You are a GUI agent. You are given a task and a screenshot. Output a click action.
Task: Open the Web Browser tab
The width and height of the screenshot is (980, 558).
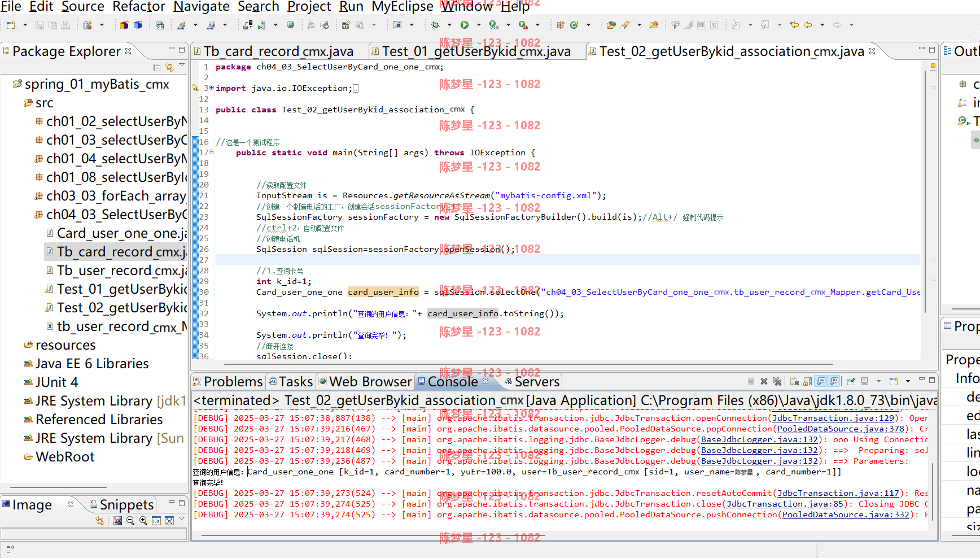pyautogui.click(x=365, y=382)
